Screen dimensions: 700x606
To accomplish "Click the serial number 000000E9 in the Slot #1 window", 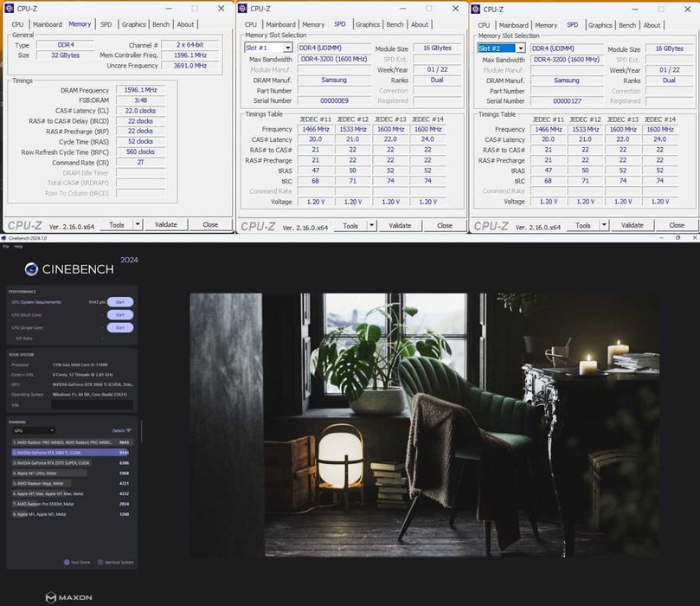I will pos(334,100).
